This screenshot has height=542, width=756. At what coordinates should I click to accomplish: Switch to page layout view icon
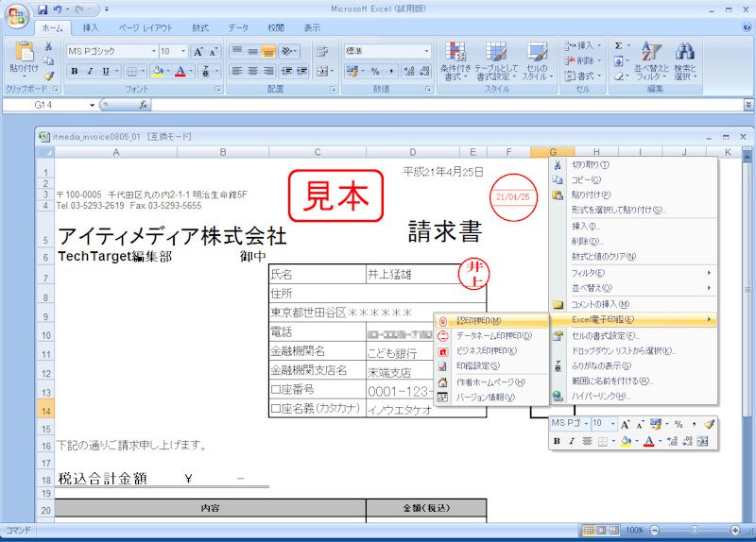tap(601, 530)
